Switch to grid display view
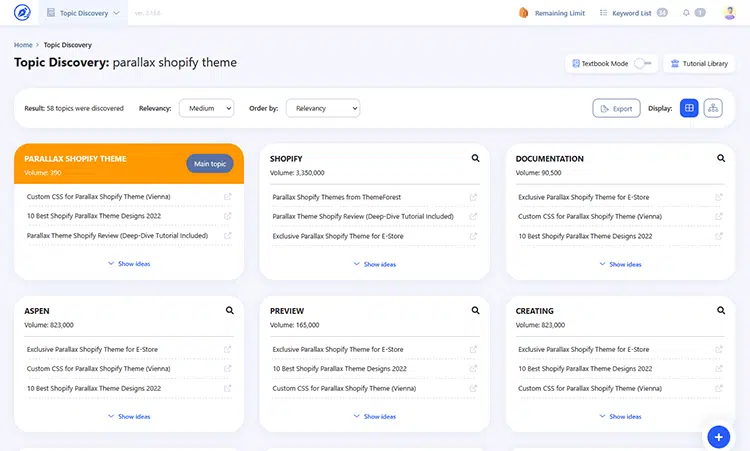Image resolution: width=750 pixels, height=451 pixels. point(689,108)
